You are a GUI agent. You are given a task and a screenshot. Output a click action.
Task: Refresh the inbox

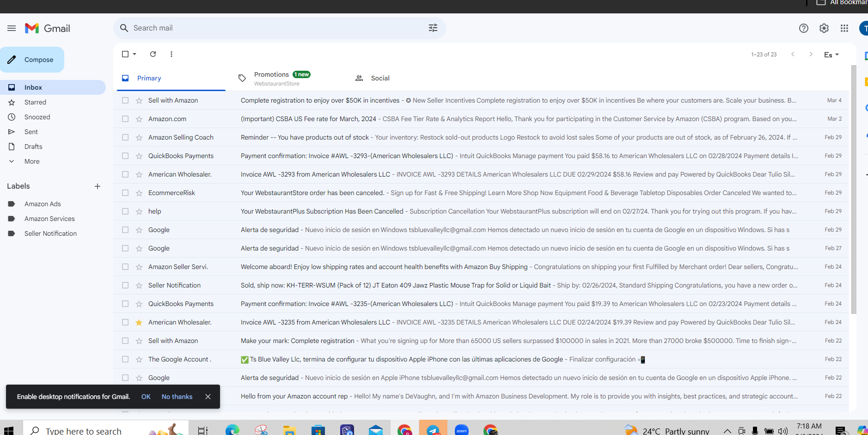pos(153,54)
